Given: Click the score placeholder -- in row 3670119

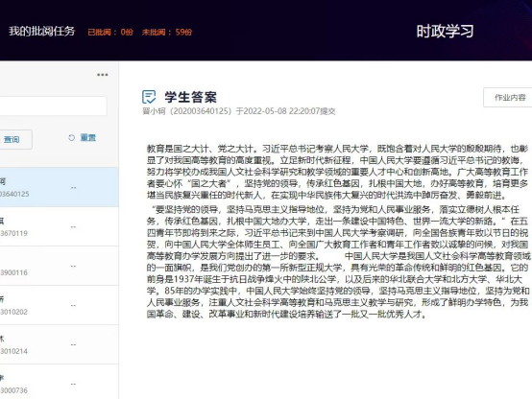Looking at the screenshot, I should pyautogui.click(x=73, y=226).
